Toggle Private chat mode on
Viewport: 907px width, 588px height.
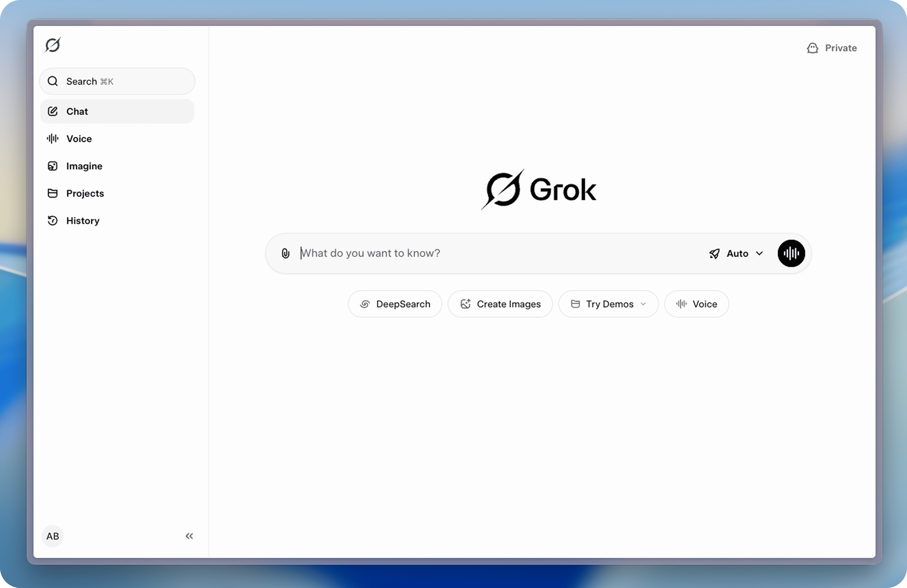pos(832,48)
